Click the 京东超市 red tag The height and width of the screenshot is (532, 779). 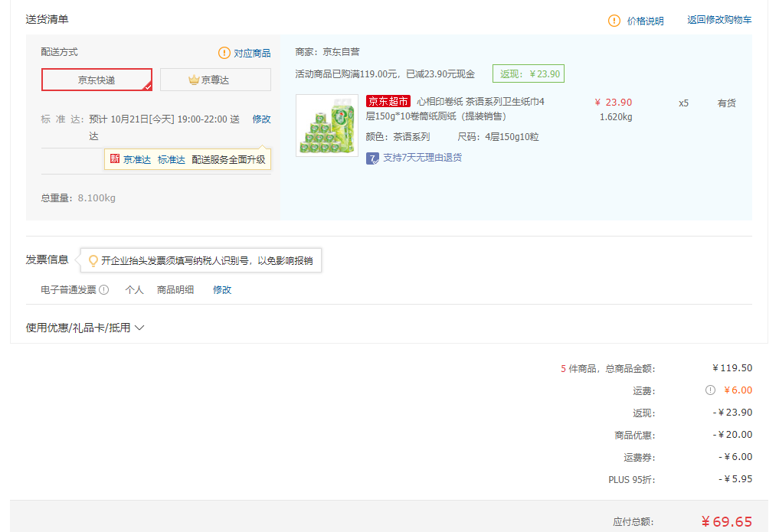coord(388,101)
